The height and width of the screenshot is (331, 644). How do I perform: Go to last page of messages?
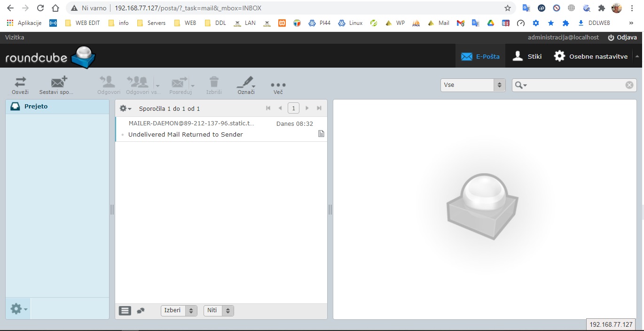tap(319, 108)
